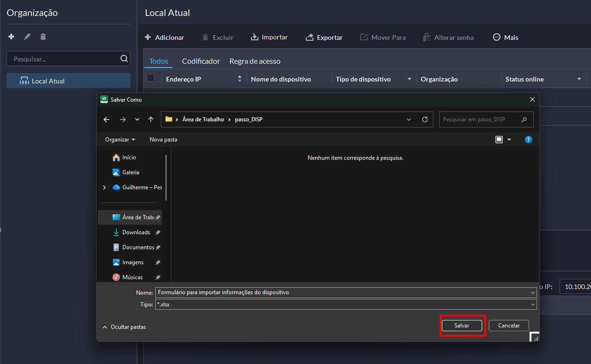Open the dialog help icon
This screenshot has width=591, height=364.
[528, 140]
